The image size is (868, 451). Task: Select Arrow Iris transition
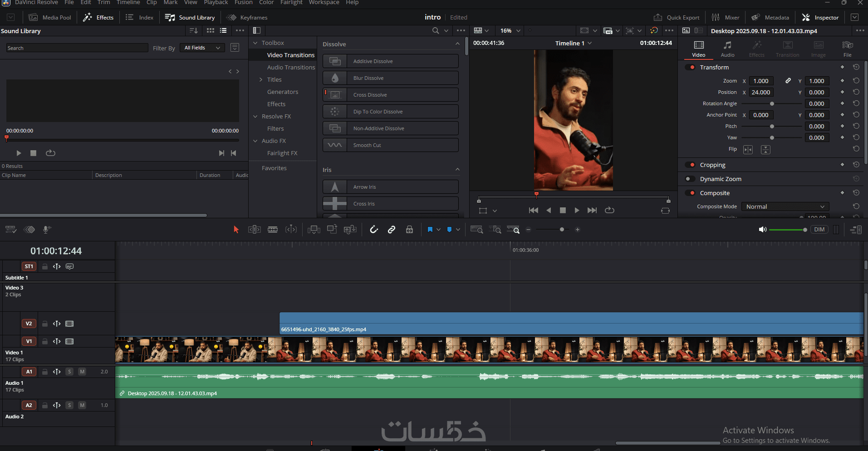(391, 187)
